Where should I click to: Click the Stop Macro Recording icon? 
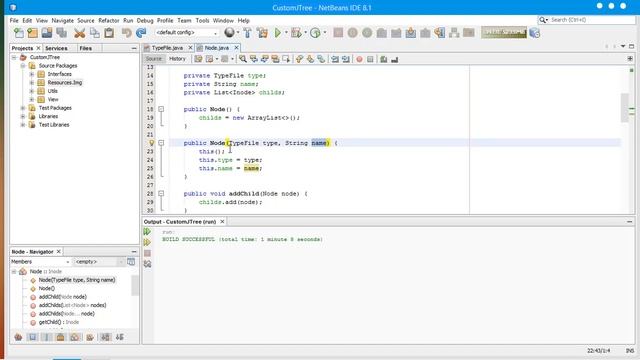(370, 59)
